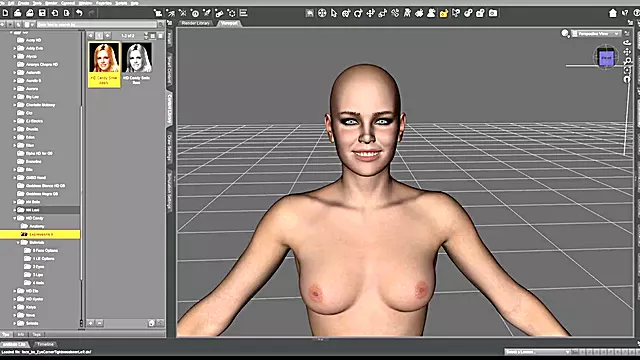
Task: Switch content pane to grid view
Action: (x=153, y=36)
